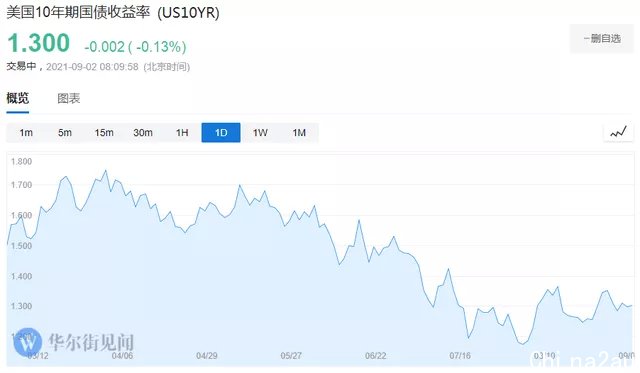Remove from watchlist with 删自选 button

click(x=602, y=39)
